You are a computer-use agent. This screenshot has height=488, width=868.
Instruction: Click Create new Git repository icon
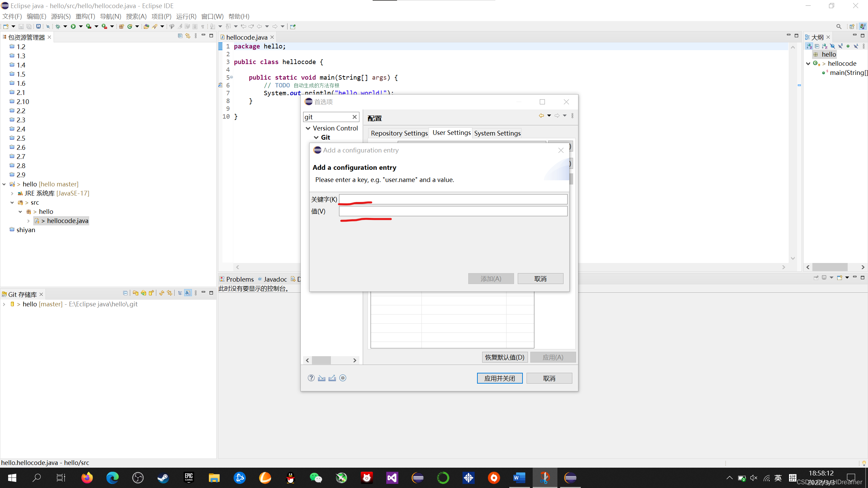click(x=151, y=293)
